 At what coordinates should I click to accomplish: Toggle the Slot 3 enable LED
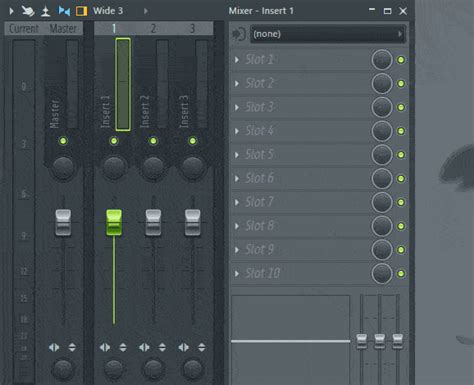point(401,107)
